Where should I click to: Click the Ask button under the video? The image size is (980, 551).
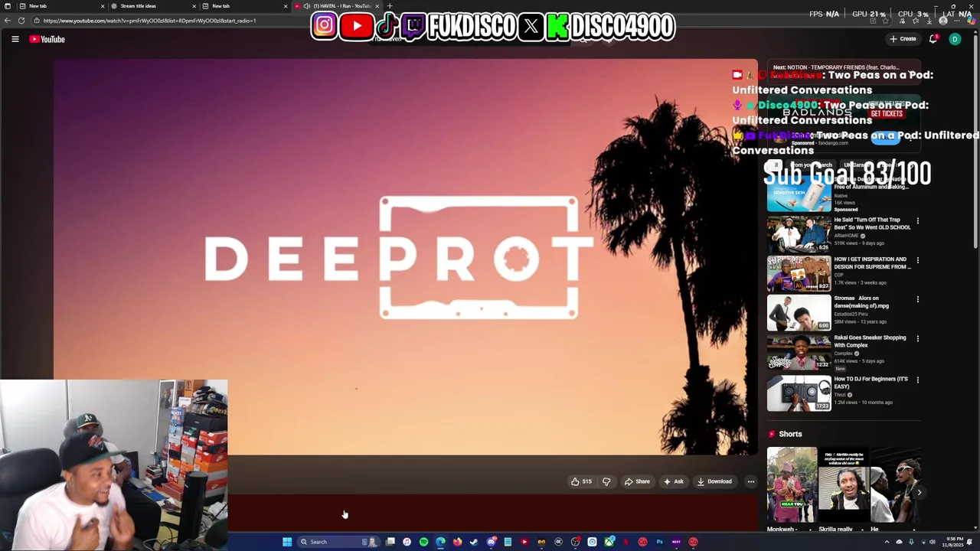pyautogui.click(x=674, y=481)
